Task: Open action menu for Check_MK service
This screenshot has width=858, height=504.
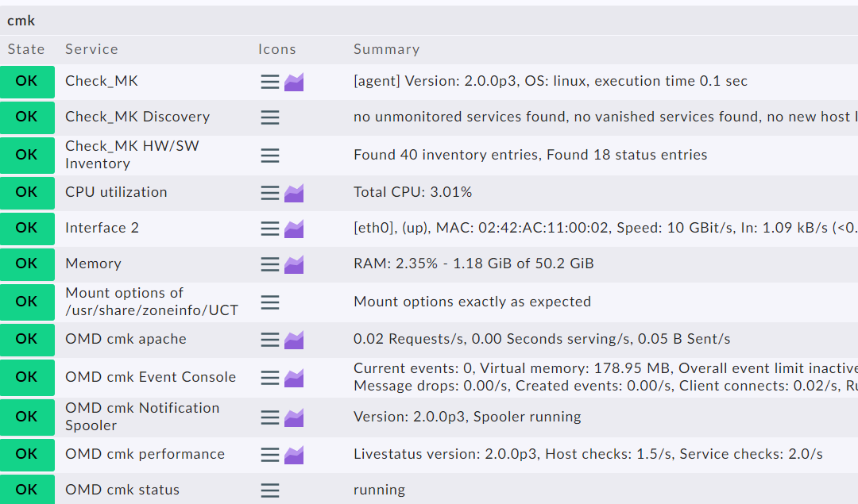Action: click(x=270, y=82)
